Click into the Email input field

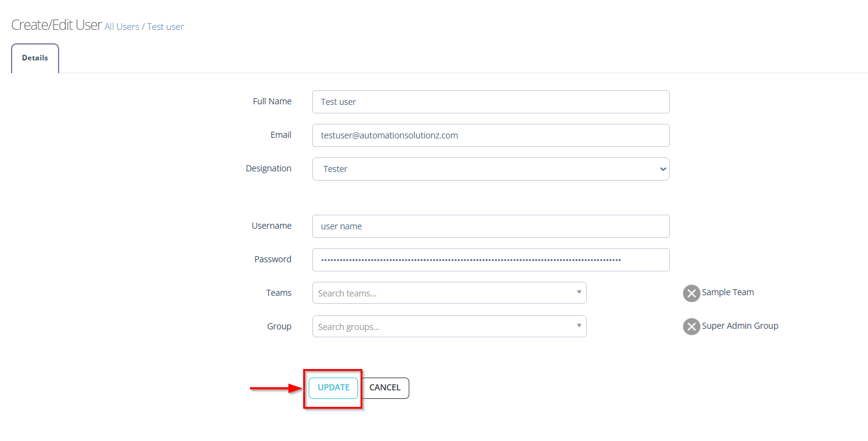click(490, 135)
